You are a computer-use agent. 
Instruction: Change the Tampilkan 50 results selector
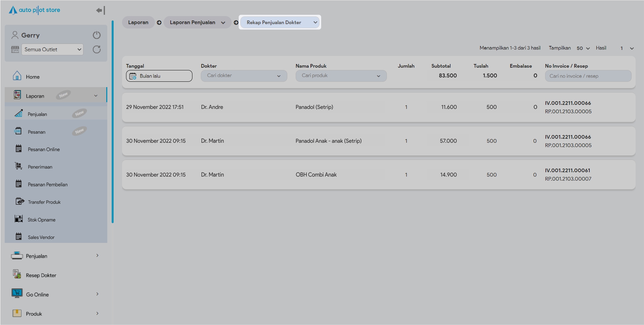tap(583, 48)
